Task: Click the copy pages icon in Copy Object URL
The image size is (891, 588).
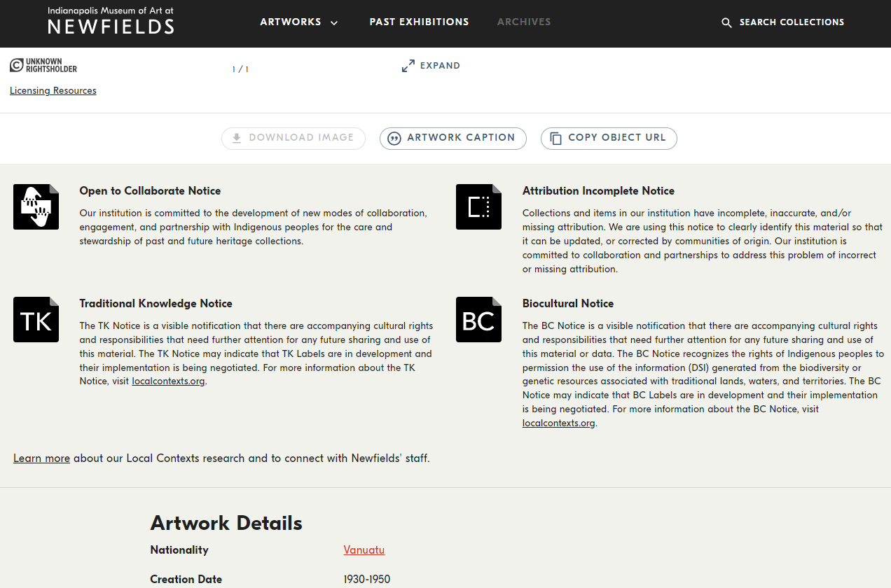Action: point(556,138)
